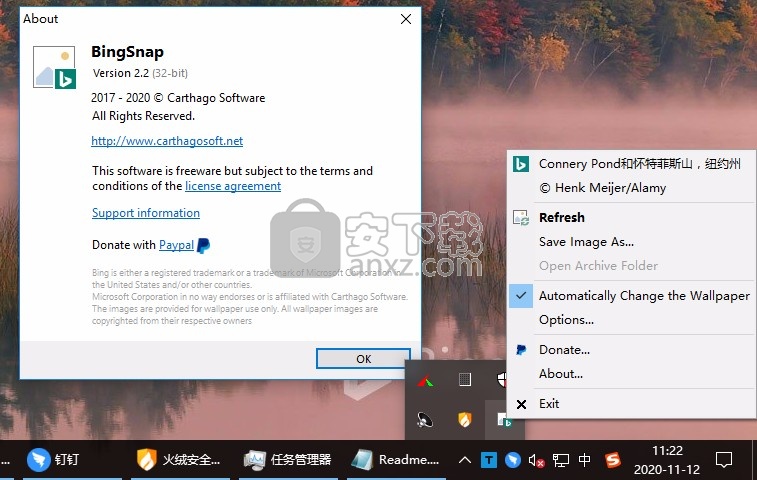Click the Version 2.2 (32-bit) text
This screenshot has height=480, width=757.
140,73
